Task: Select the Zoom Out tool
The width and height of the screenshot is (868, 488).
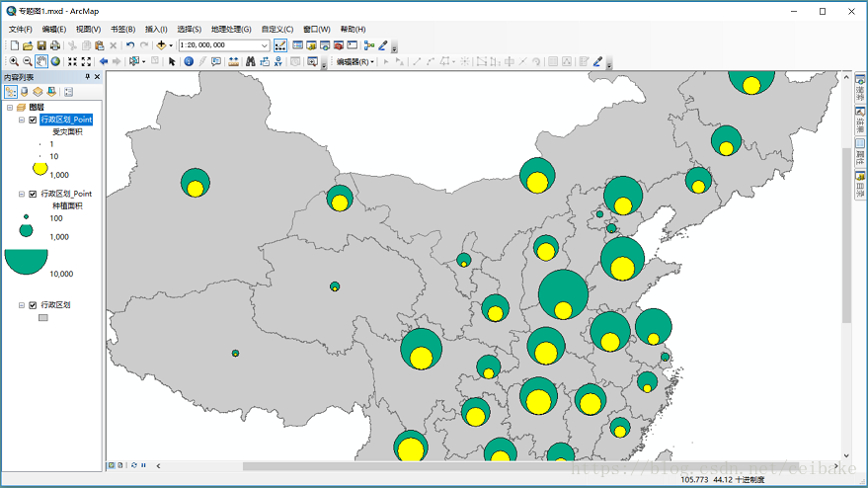Action: 28,61
